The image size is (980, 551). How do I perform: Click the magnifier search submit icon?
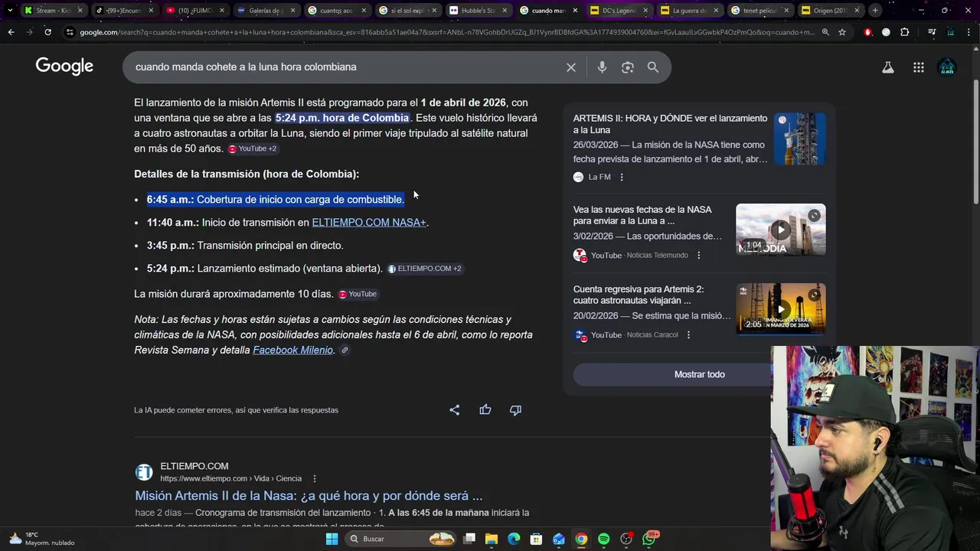[x=653, y=67]
